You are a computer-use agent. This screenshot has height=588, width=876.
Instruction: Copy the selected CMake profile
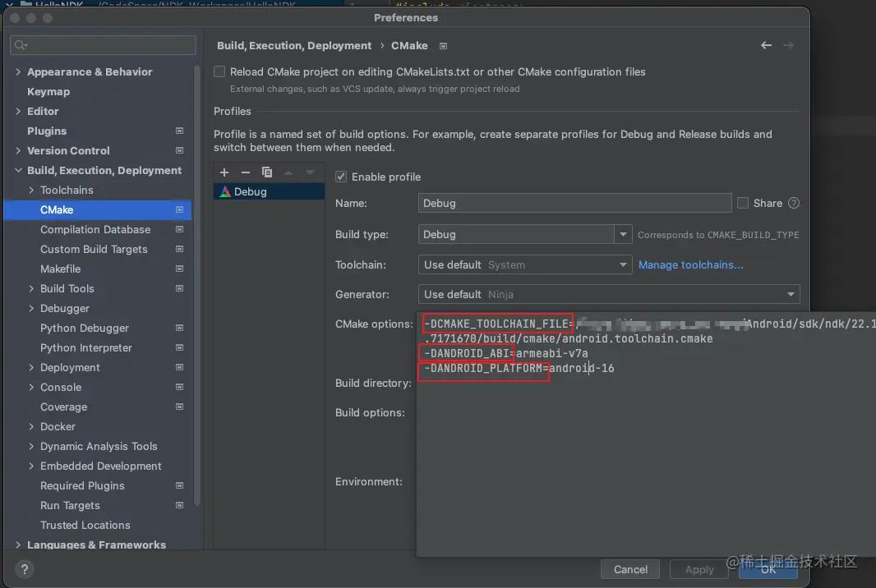point(267,172)
